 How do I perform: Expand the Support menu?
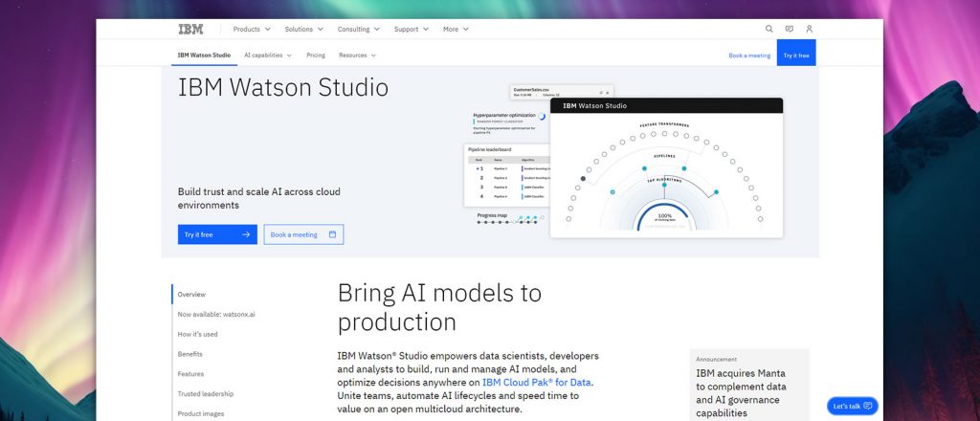412,29
